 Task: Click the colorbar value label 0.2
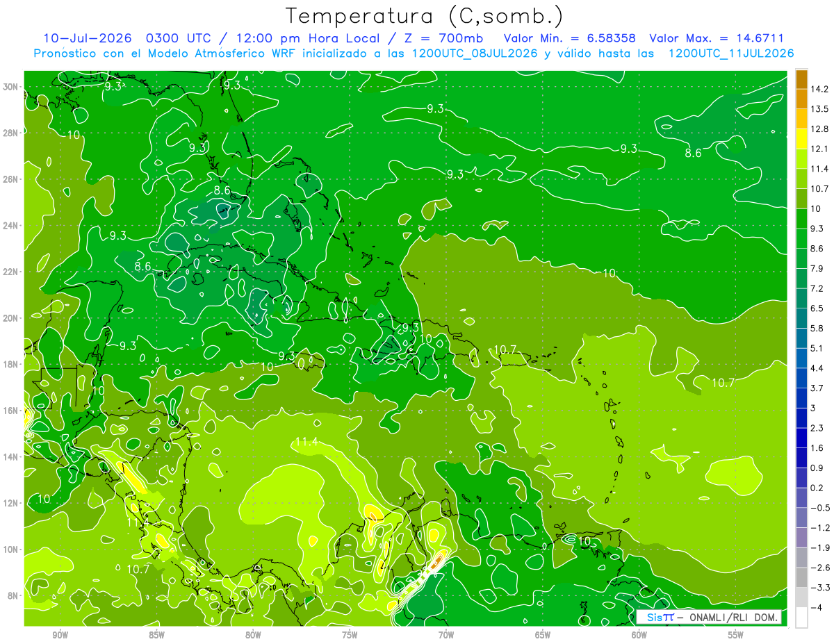pyautogui.click(x=815, y=488)
